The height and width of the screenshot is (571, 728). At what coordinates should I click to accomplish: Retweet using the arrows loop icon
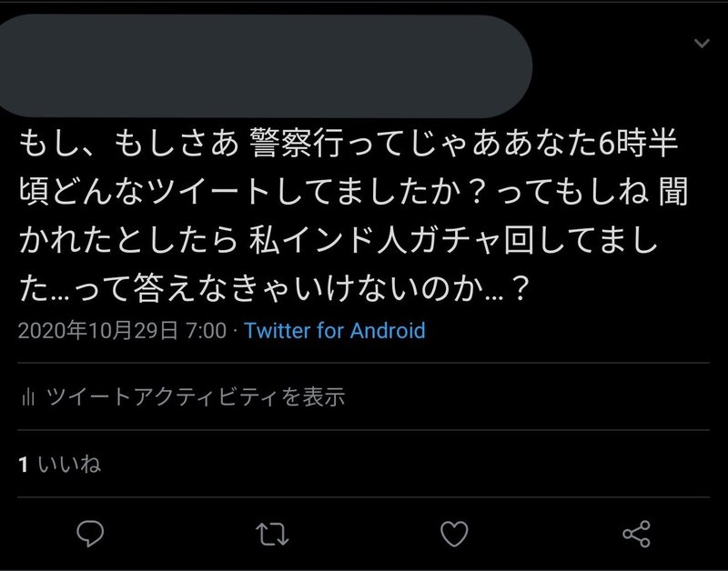[x=272, y=534]
